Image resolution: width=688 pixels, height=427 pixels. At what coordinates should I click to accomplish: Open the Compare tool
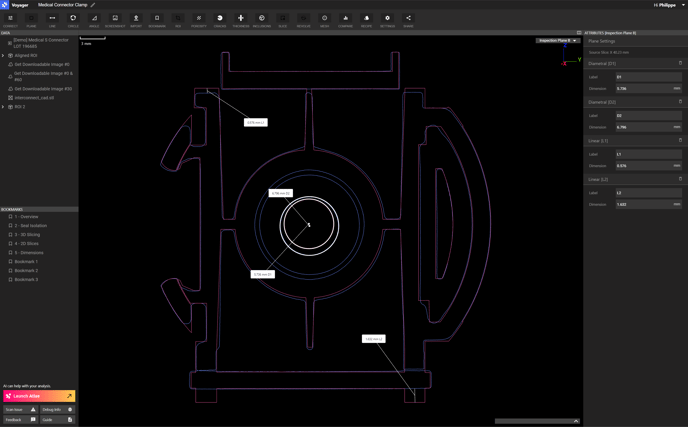point(345,20)
